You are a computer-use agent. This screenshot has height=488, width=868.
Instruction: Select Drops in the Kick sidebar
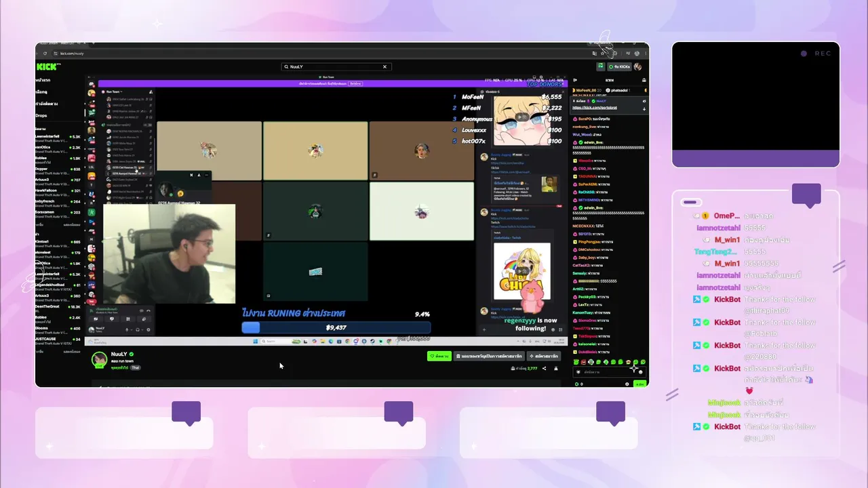click(41, 115)
